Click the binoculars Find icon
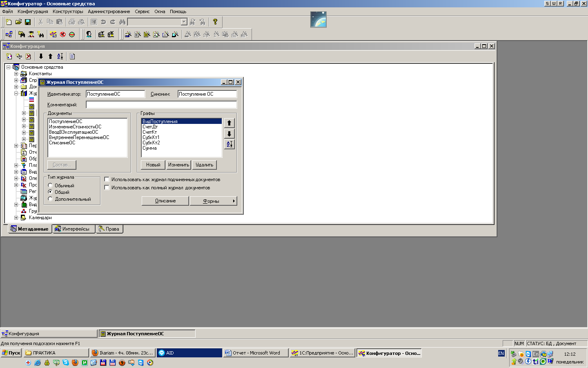Screen dimensions: 588x368 point(122,22)
